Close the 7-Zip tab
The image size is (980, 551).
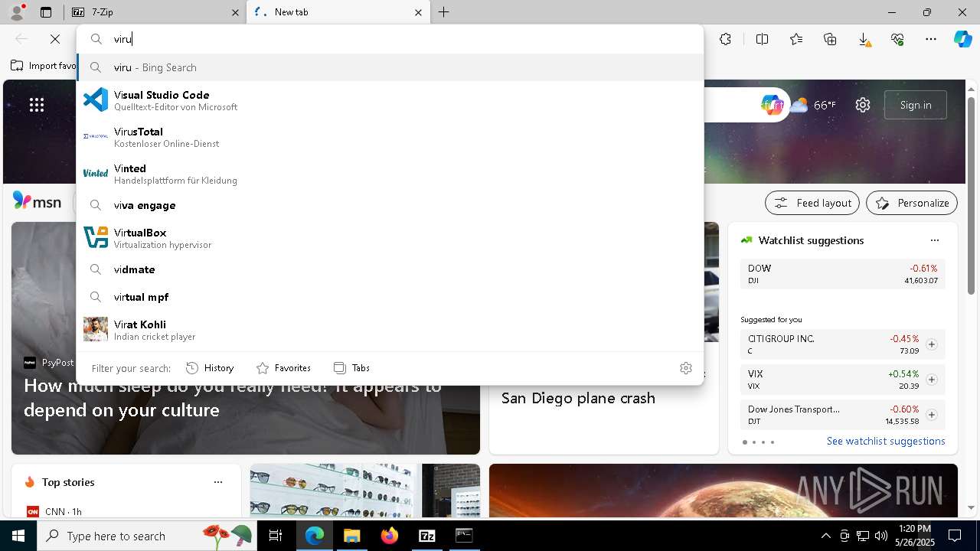click(235, 12)
